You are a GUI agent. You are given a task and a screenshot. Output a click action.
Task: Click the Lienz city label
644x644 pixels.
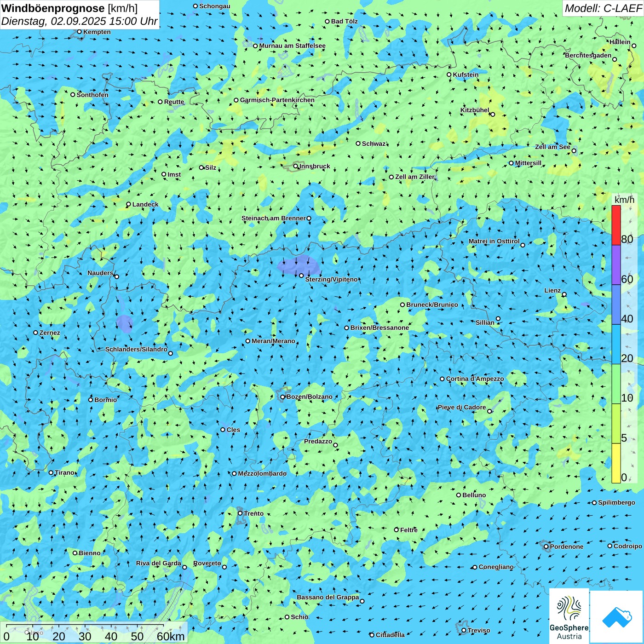[x=552, y=290]
